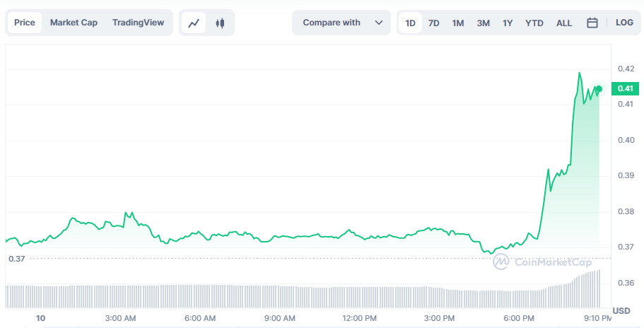This screenshot has height=328, width=644.
Task: Expand the Compare with chevron arrow
Action: [380, 23]
